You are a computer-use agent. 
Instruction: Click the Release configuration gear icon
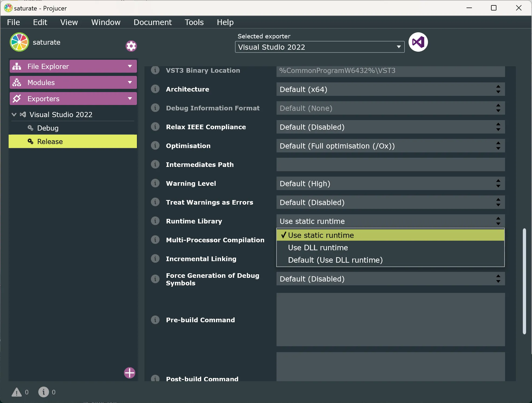tap(30, 141)
